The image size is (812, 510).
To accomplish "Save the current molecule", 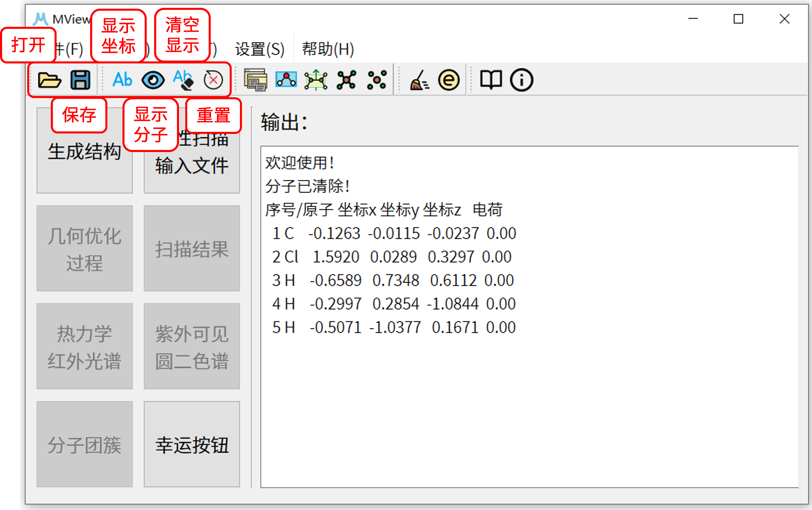I will (81, 80).
